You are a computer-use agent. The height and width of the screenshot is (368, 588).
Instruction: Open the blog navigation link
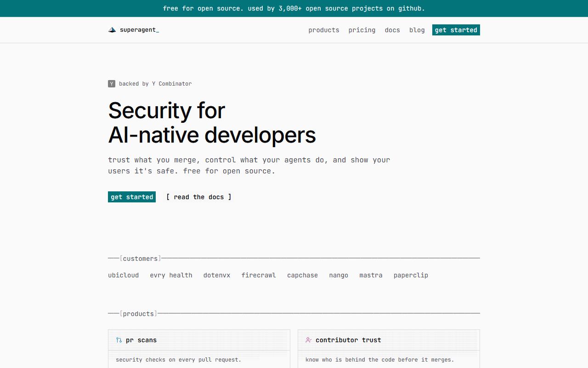pos(417,30)
